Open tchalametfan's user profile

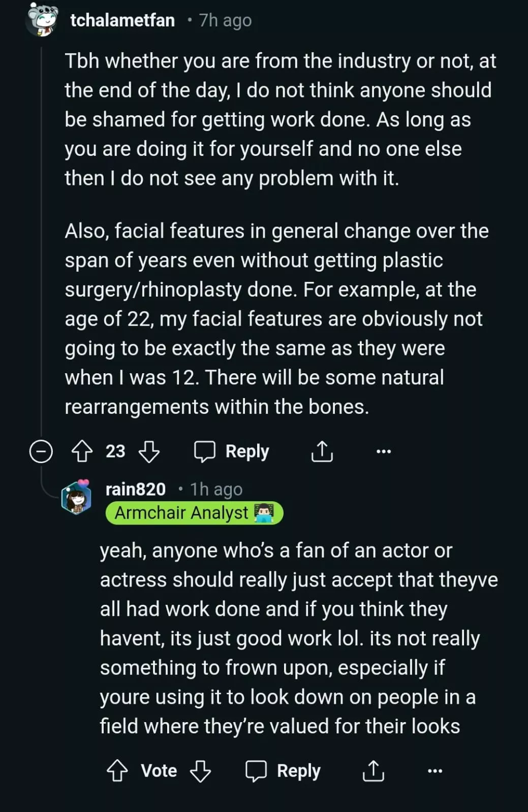(122, 20)
